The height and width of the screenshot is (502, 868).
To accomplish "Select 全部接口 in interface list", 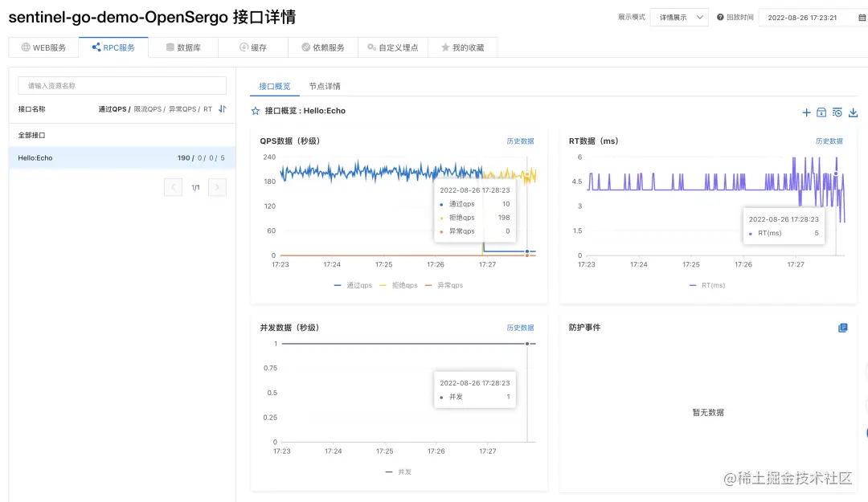I will tap(122, 135).
